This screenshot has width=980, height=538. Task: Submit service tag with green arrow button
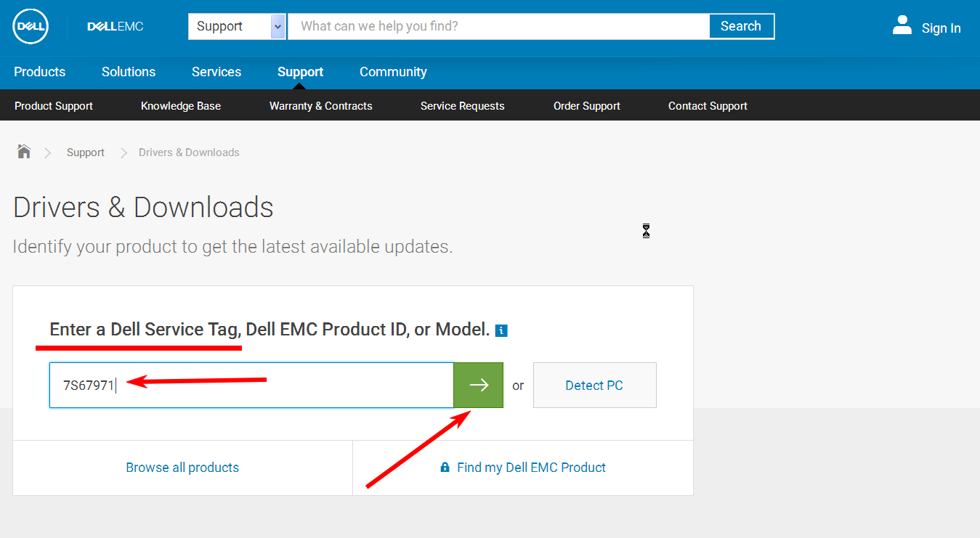click(478, 386)
